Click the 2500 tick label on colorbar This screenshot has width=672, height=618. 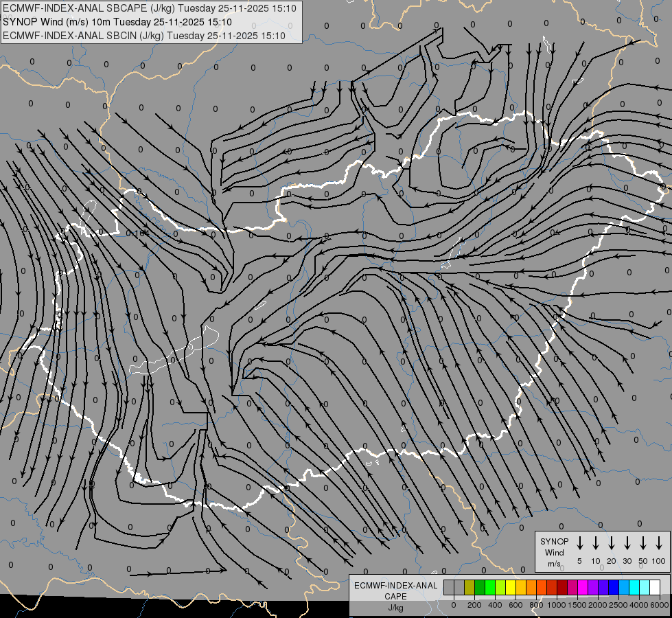click(618, 605)
